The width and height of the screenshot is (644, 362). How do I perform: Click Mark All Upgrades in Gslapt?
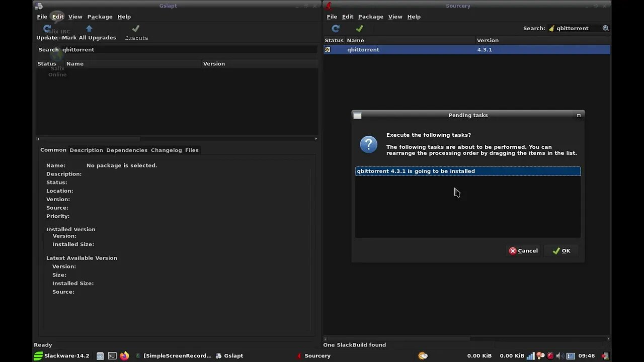pyautogui.click(x=89, y=33)
